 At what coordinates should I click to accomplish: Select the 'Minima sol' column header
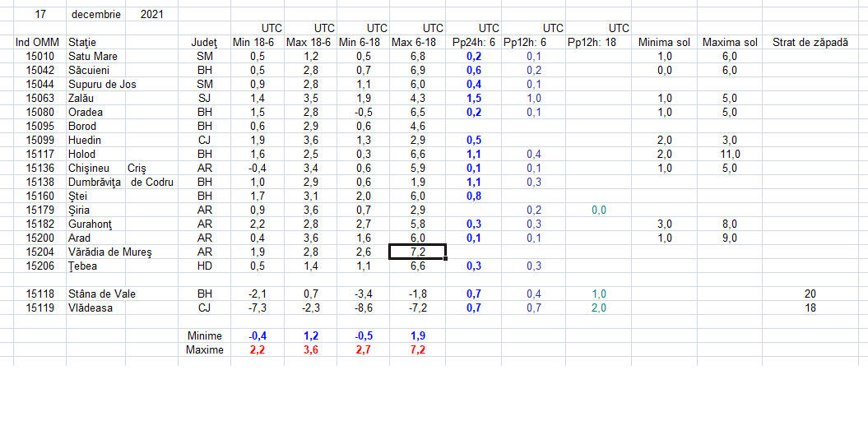pyautogui.click(x=664, y=42)
